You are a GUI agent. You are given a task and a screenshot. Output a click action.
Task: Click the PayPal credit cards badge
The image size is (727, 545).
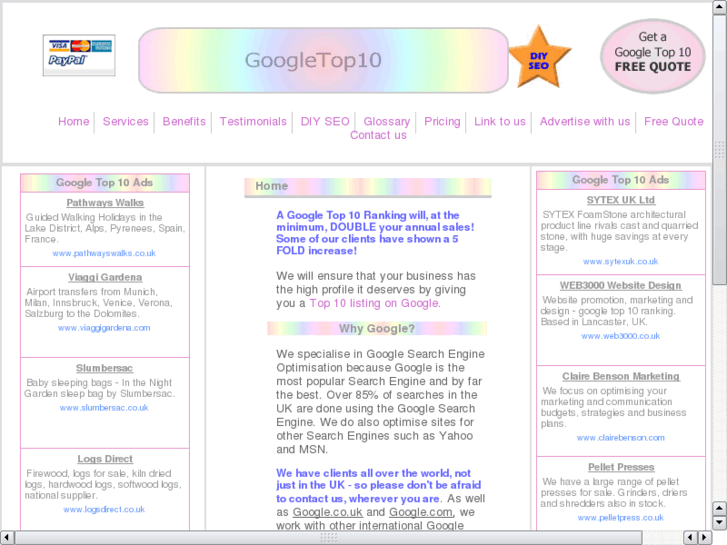click(x=79, y=55)
